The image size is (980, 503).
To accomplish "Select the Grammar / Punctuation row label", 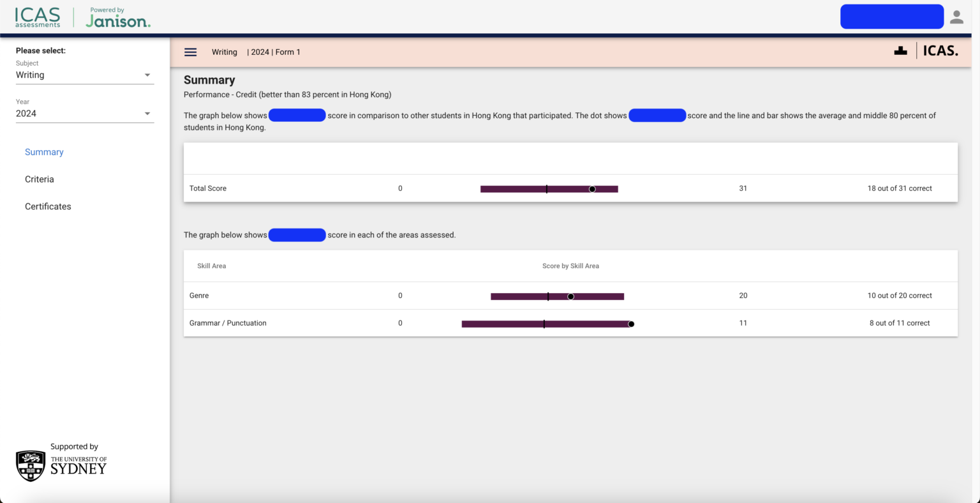I will (x=228, y=323).
